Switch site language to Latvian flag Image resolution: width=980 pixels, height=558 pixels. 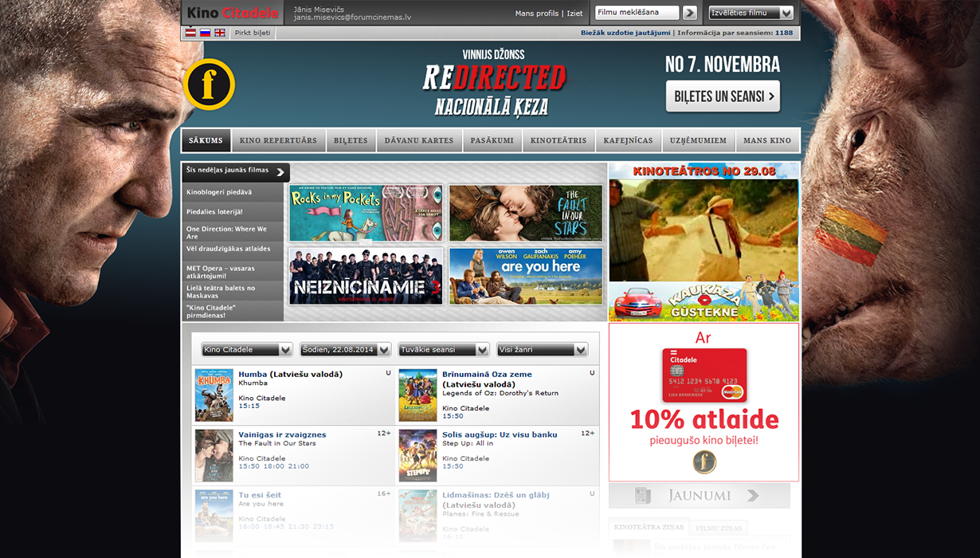(190, 33)
